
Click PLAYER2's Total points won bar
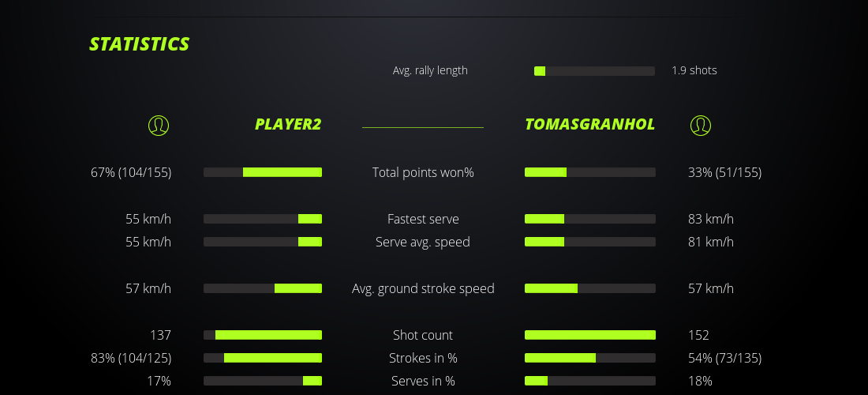(263, 172)
